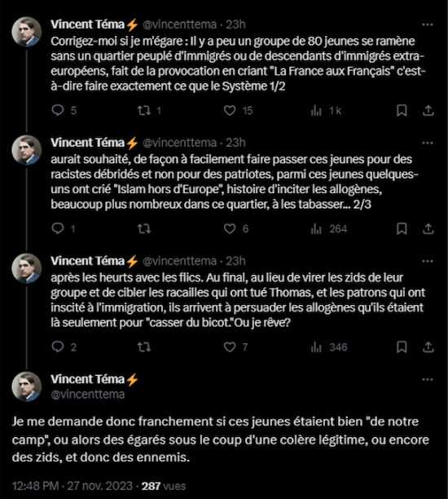Open the 12:48 PM · 27 nov. 2023 timestamp
The width and height of the screenshot is (448, 499).
coord(72,486)
